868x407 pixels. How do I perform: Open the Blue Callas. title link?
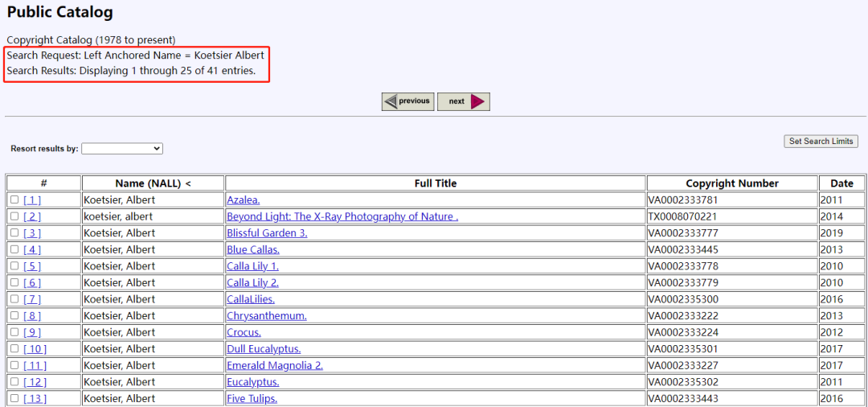253,249
